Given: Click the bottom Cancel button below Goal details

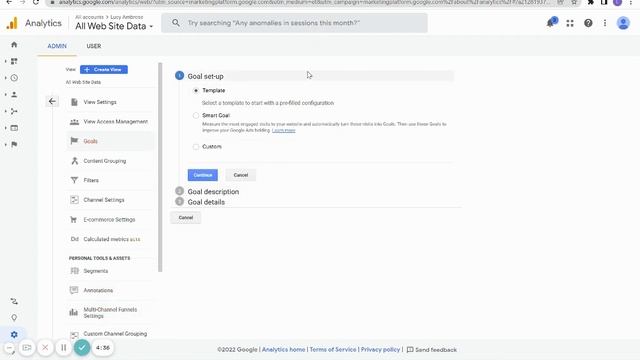Looking at the screenshot, I should 186,218.
